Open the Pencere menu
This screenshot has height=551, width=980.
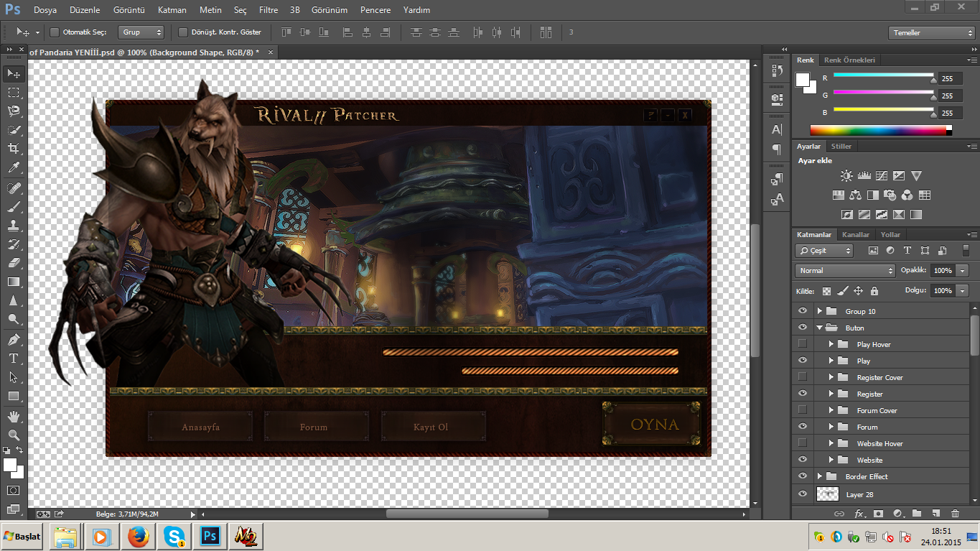[x=375, y=10]
